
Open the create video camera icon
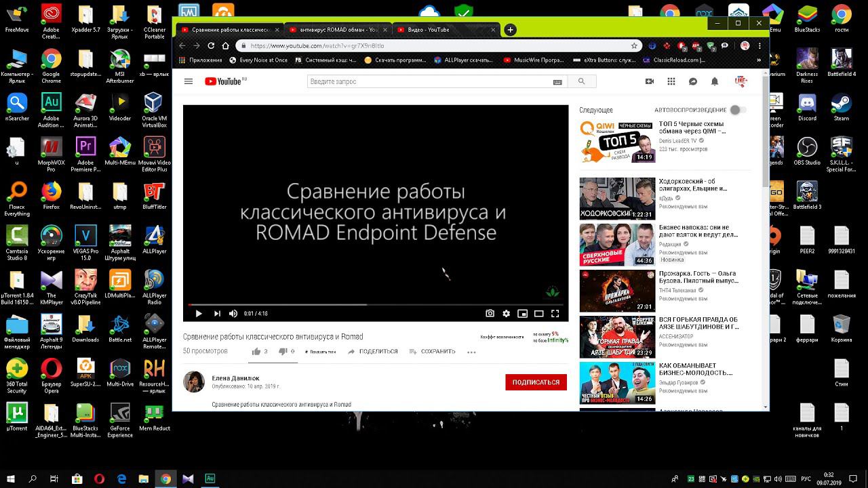(x=650, y=81)
